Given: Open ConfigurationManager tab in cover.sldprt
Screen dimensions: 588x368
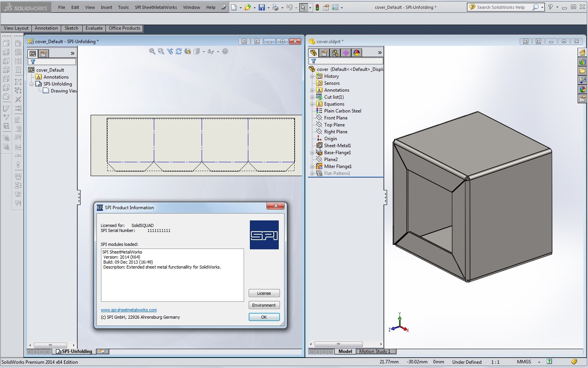Looking at the screenshot, I should pos(335,53).
